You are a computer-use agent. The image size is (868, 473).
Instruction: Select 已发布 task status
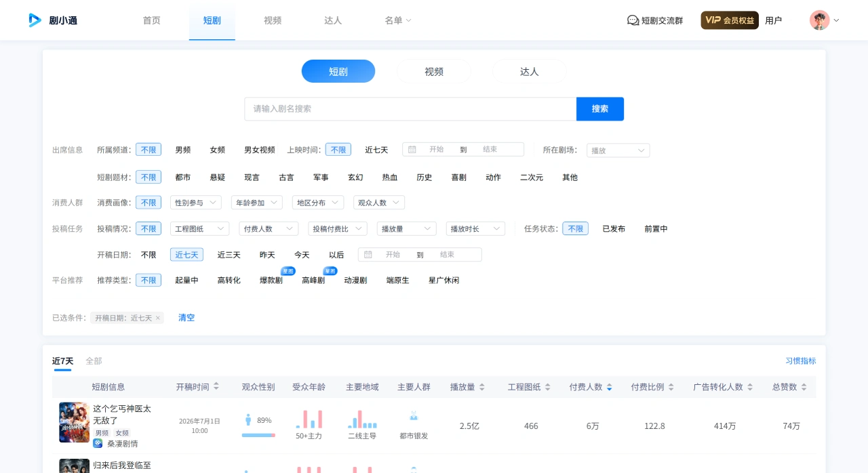pyautogui.click(x=614, y=229)
